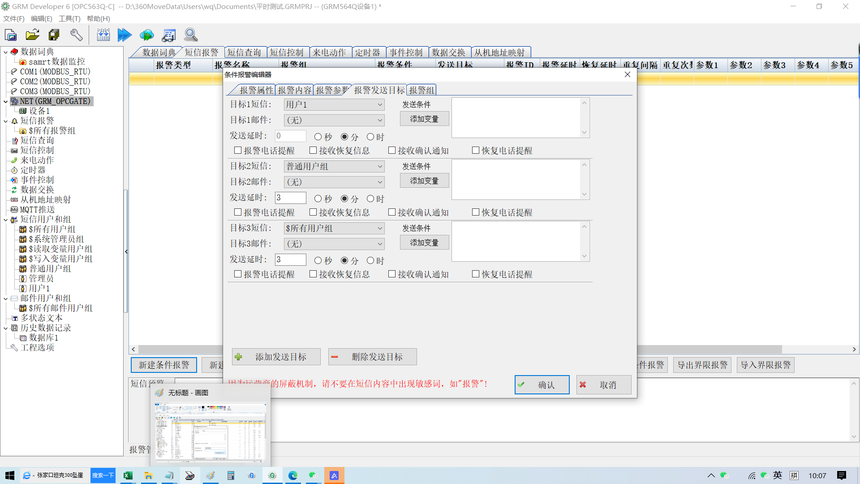Click red minus icon on 删除发送目标

[335, 357]
